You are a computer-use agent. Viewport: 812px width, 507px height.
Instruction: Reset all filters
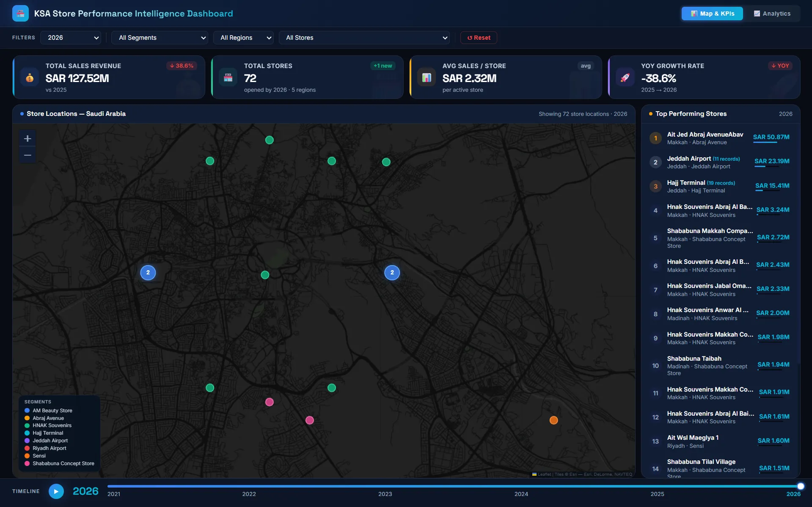point(479,38)
